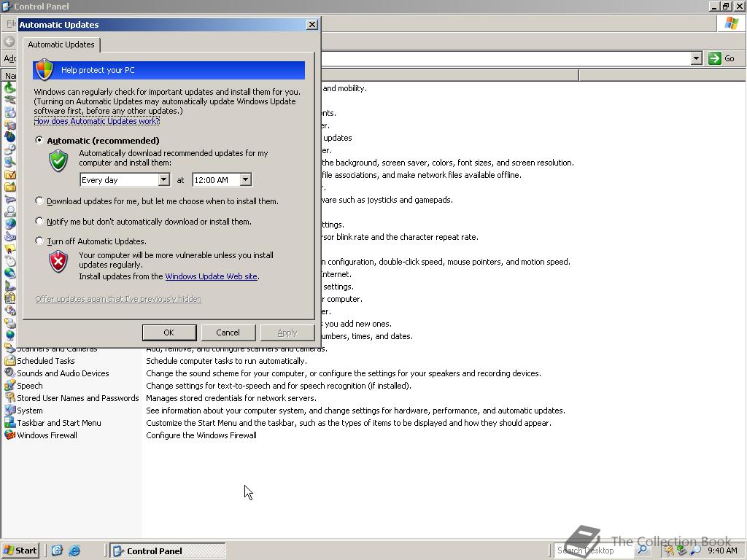747x560 pixels.
Task: Select the Windows Firewall icon
Action: pyautogui.click(x=9, y=435)
